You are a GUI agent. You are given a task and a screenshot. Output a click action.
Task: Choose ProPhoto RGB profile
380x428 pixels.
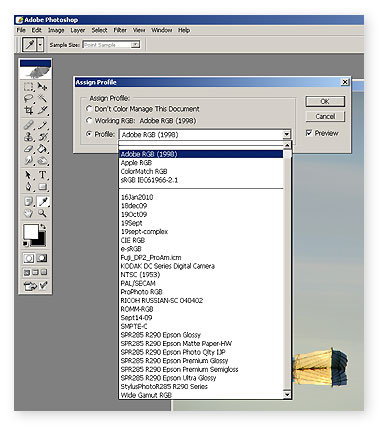[201, 292]
